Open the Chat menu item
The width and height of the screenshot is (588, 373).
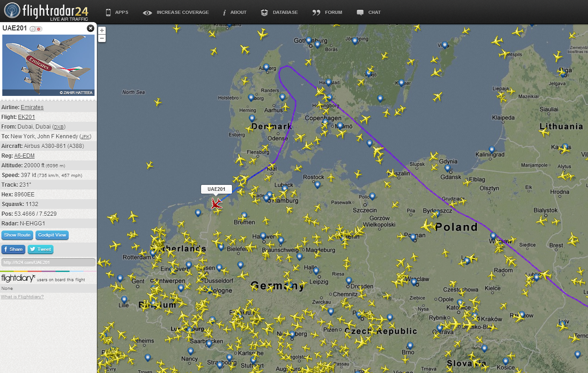pos(369,12)
